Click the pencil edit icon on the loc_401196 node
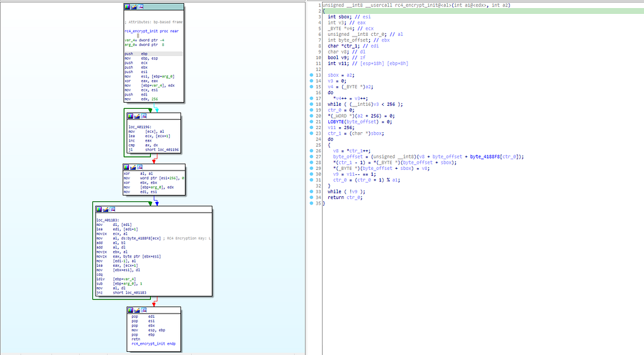644x355 pixels. click(137, 116)
